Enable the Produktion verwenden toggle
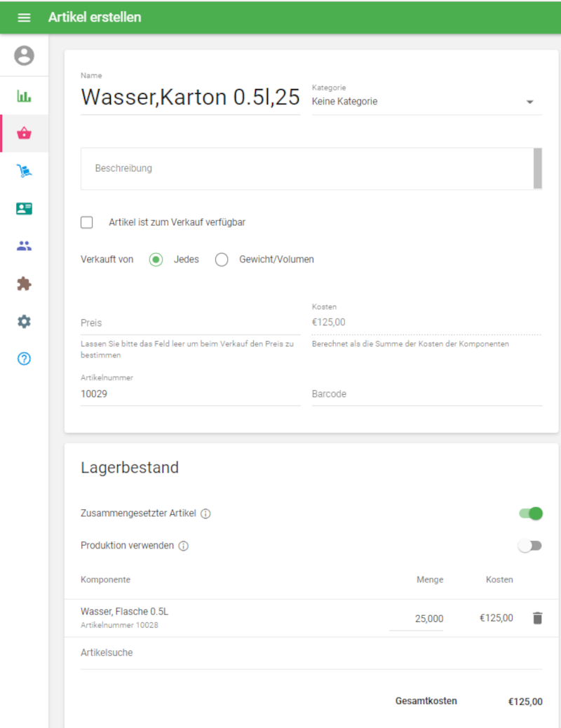This screenshot has height=728, width=561. 531,546
